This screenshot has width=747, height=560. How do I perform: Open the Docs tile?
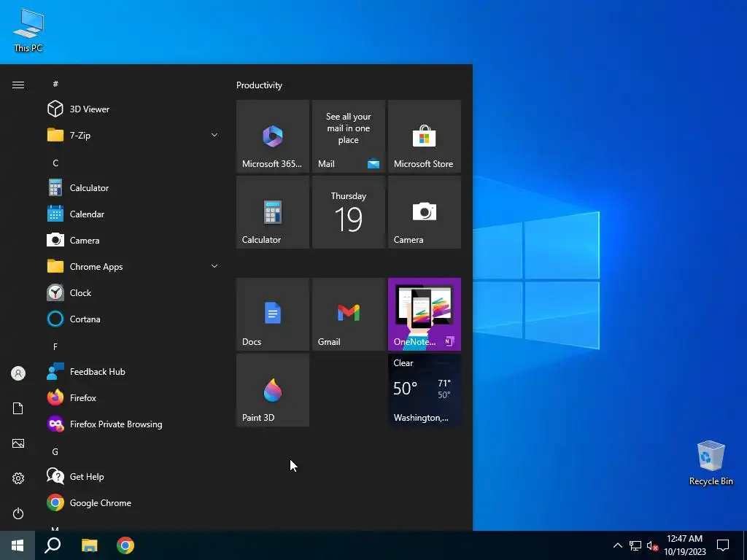point(273,314)
